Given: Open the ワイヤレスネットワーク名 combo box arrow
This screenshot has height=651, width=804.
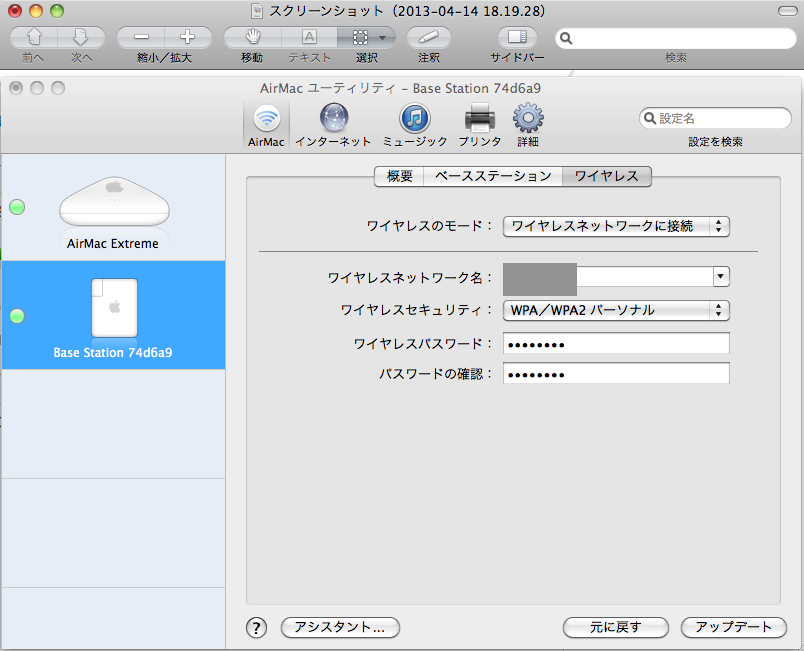Looking at the screenshot, I should click(x=720, y=277).
